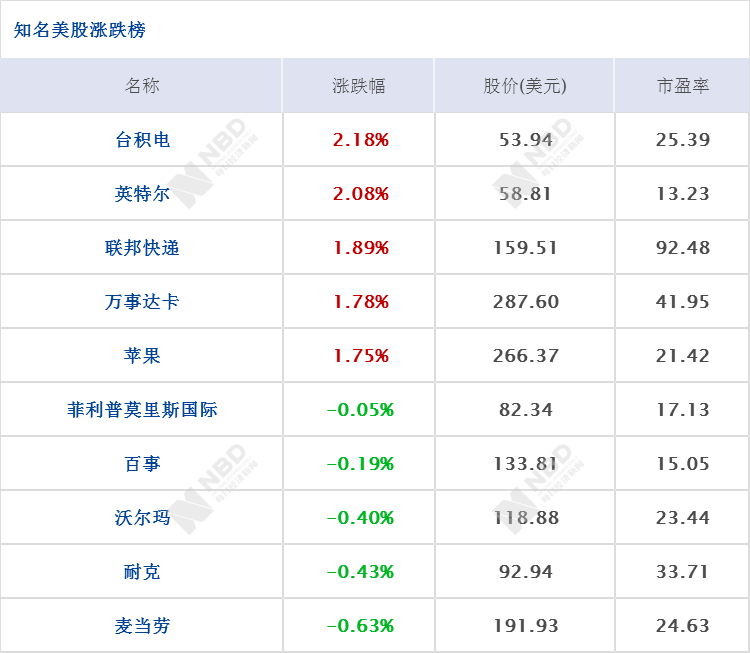This screenshot has height=653, width=750.
Task: Select the -0.63% change value
Action: (x=360, y=626)
